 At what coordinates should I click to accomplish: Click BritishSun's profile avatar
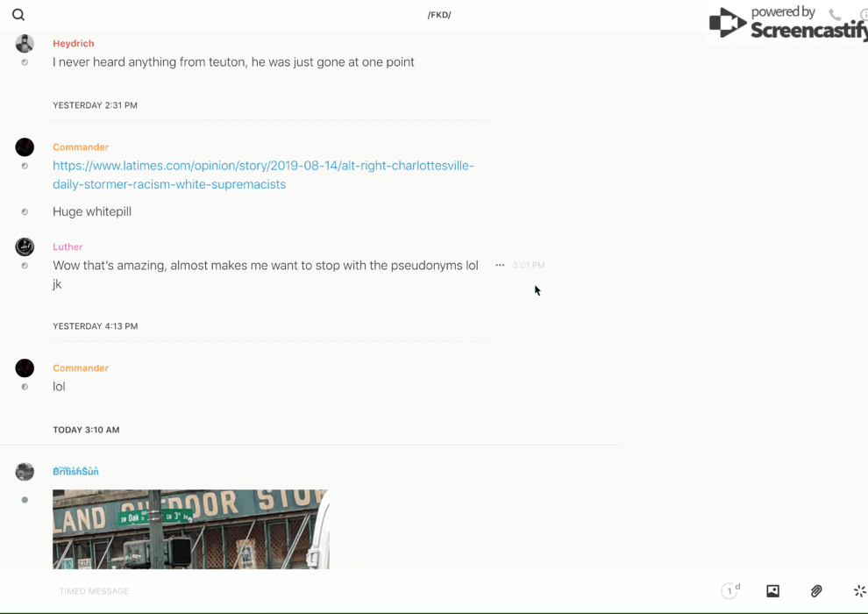click(25, 472)
